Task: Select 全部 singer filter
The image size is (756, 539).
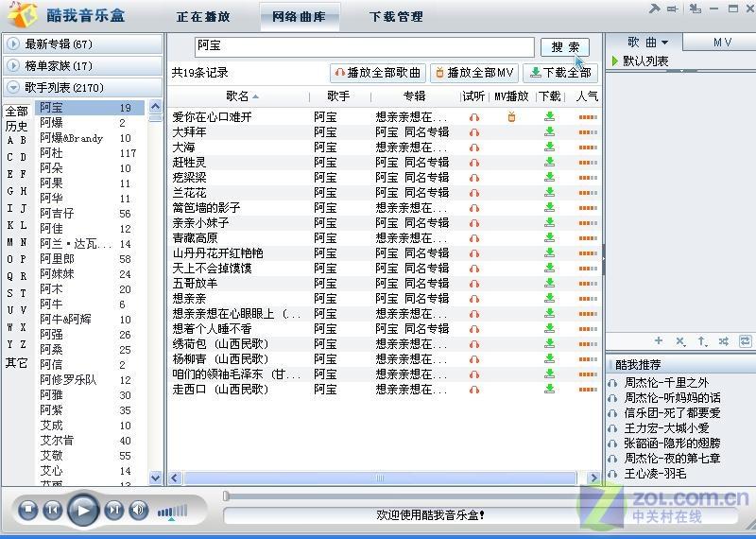Action: point(17,111)
